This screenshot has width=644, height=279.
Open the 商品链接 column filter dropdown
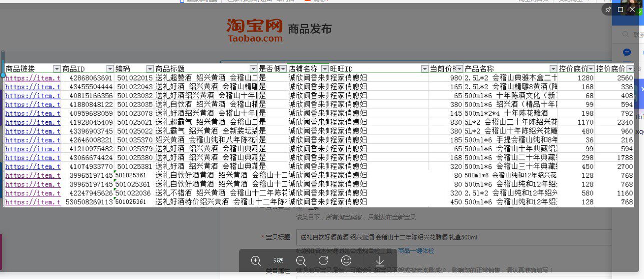coord(57,69)
